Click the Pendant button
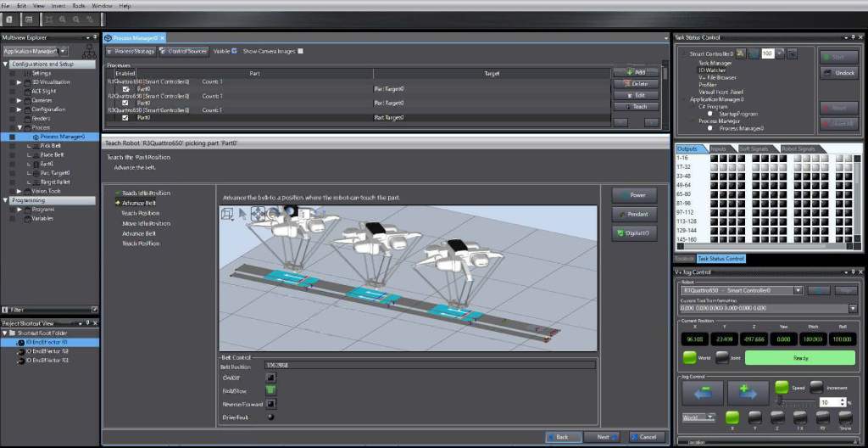Image resolution: width=868 pixels, height=448 pixels. tap(634, 214)
